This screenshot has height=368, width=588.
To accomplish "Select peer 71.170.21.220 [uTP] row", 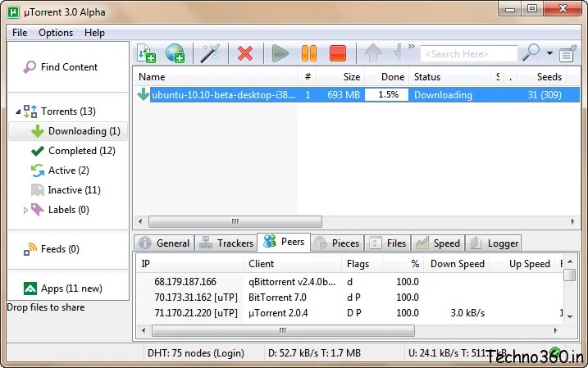I will point(350,313).
